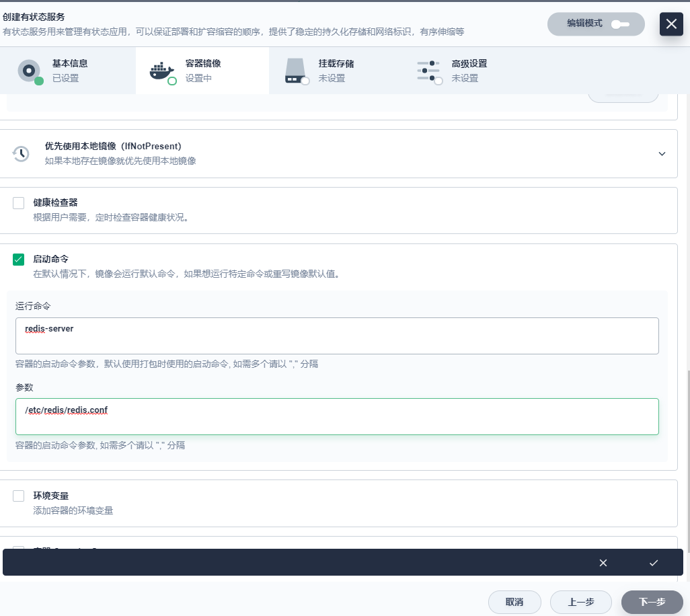Focus the 参数 field containing /etc/redis/redis.conf
Image resolution: width=690 pixels, height=616 pixels.
pos(337,417)
